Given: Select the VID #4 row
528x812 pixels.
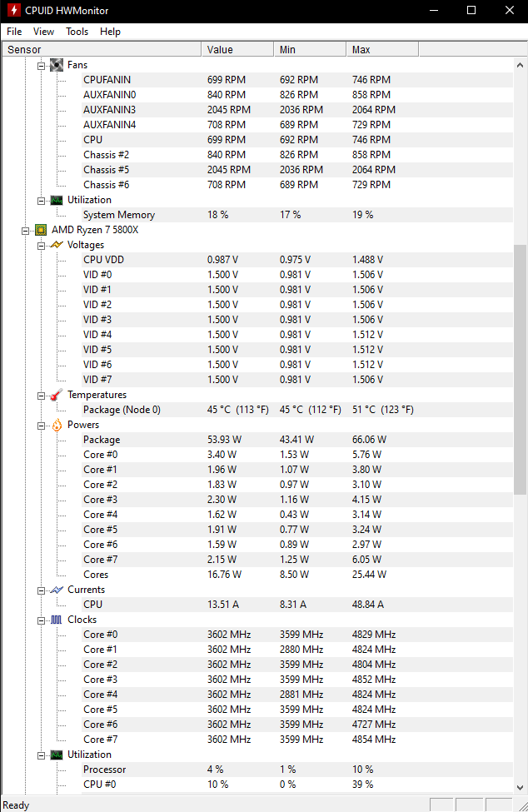Looking at the screenshot, I should click(x=297, y=335).
